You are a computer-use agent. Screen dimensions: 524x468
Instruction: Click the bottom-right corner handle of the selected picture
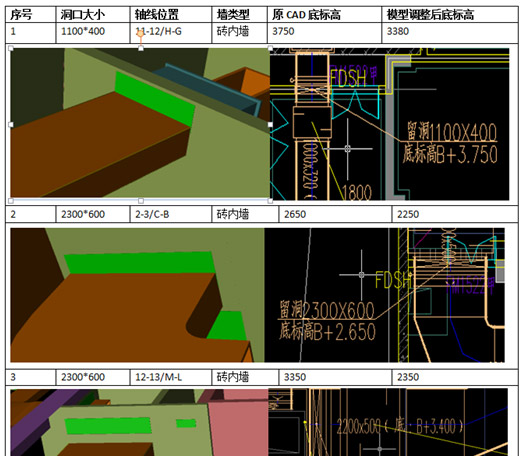[270, 201]
